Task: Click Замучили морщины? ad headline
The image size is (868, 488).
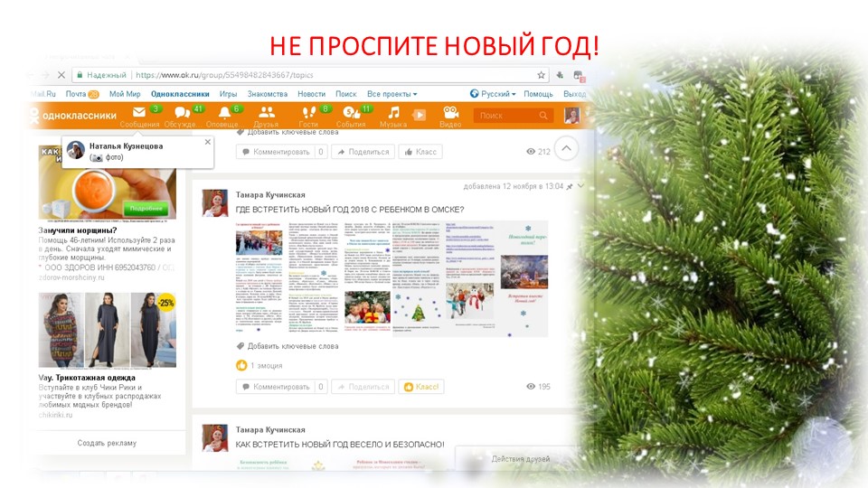Action: (78, 230)
